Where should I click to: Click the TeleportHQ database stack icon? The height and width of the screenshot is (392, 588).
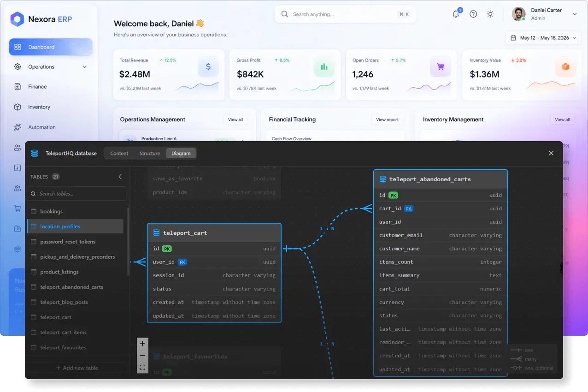click(x=35, y=153)
